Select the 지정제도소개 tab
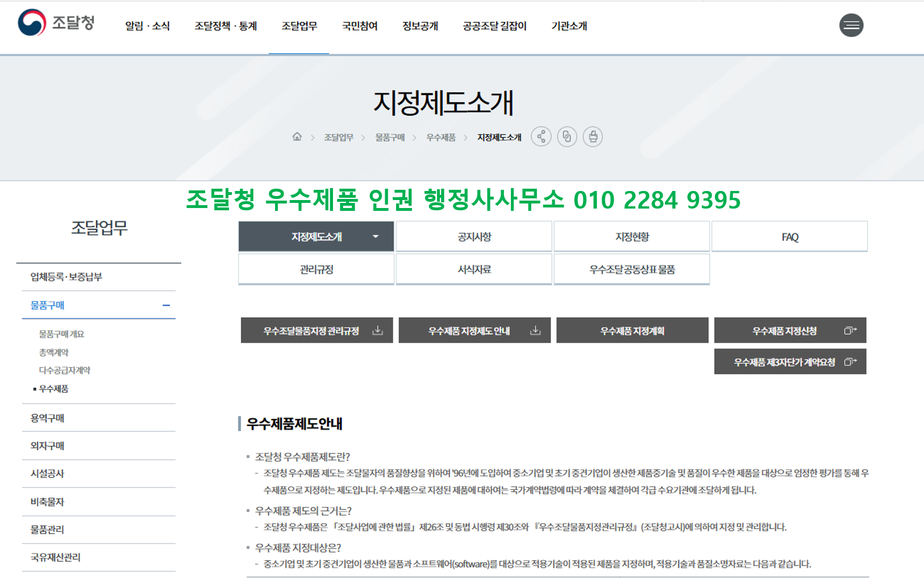Image resolution: width=924 pixels, height=578 pixels. click(317, 236)
